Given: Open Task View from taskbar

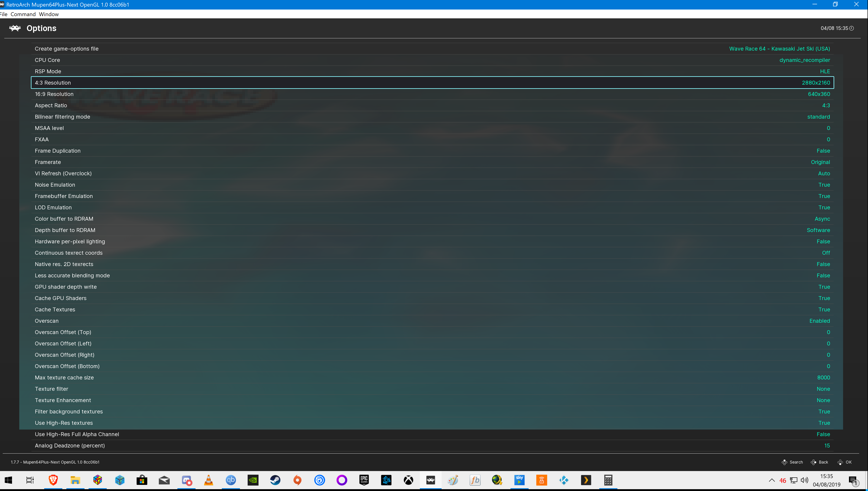Looking at the screenshot, I should [x=30, y=480].
